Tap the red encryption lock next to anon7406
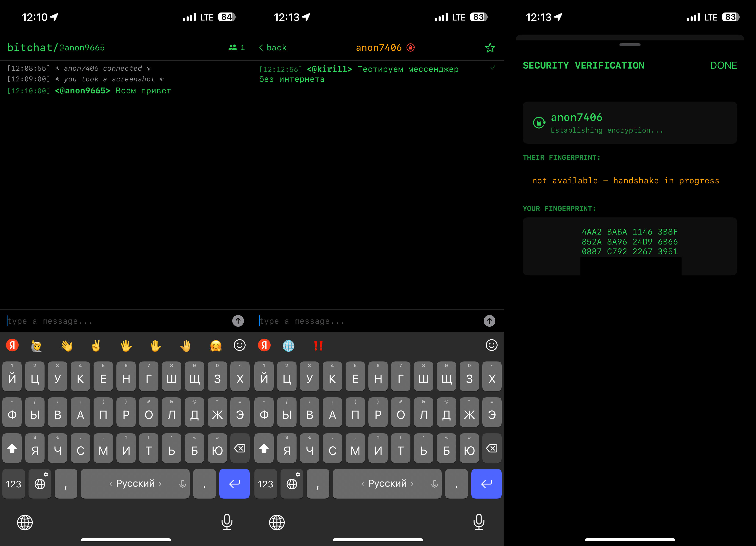 tap(411, 48)
